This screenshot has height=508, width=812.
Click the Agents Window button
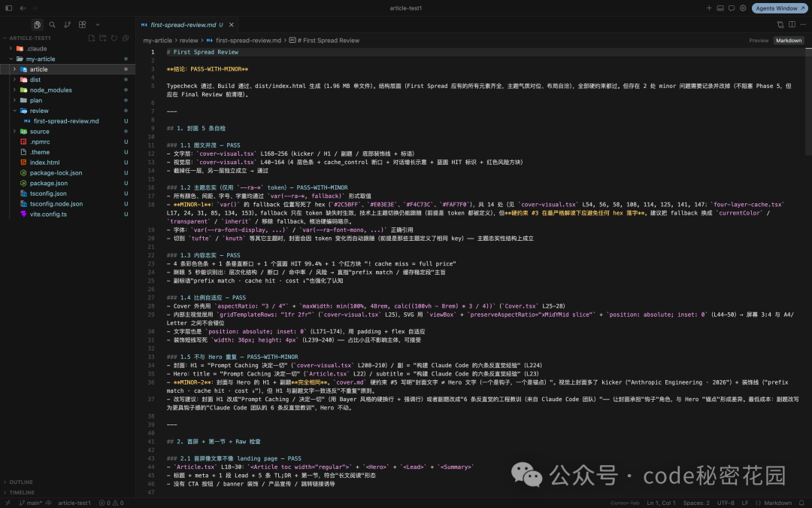tap(780, 8)
